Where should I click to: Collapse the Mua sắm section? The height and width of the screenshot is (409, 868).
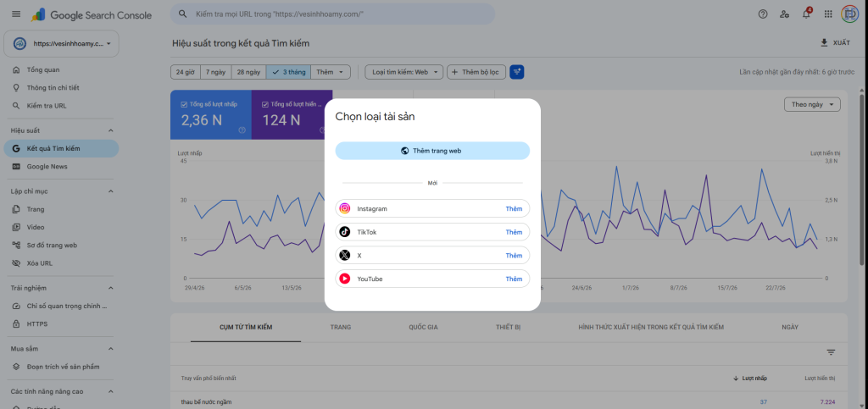pos(110,349)
